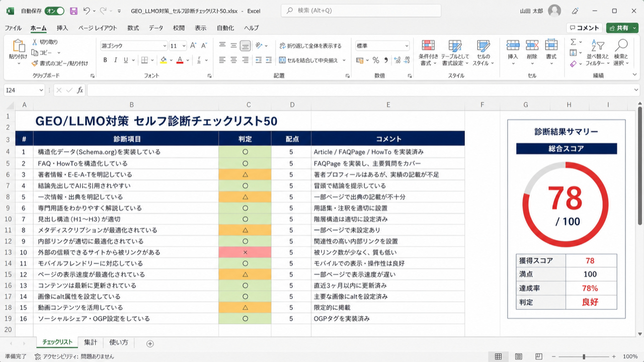Apply comma style number format
Screen dimensions: 644x362
coord(386,60)
